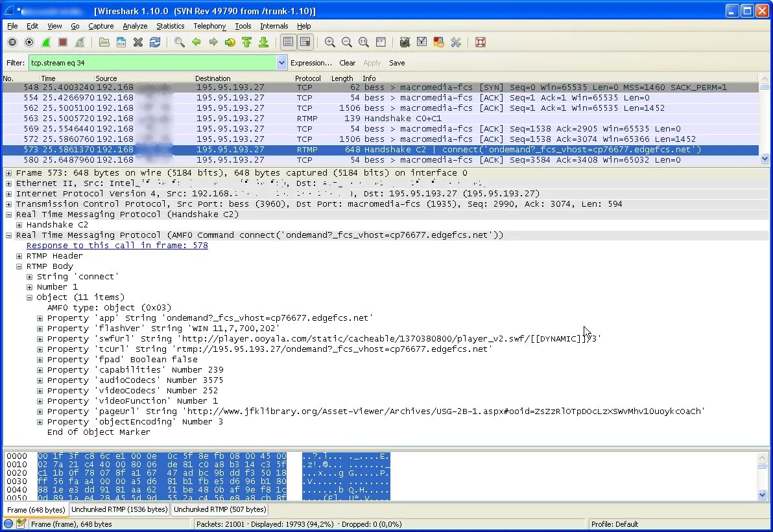Toggle auto scroll in live capture
Image resolution: width=773 pixels, height=532 pixels.
click(305, 42)
